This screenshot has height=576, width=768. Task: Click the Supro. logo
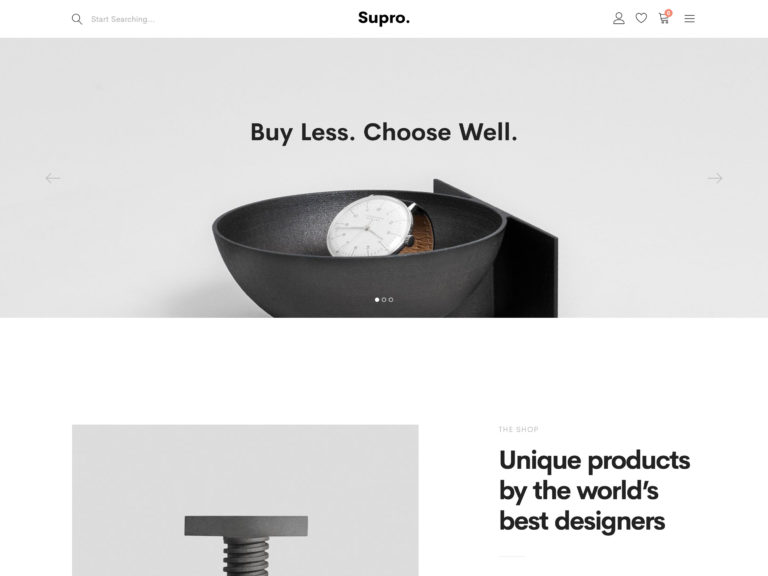(384, 18)
